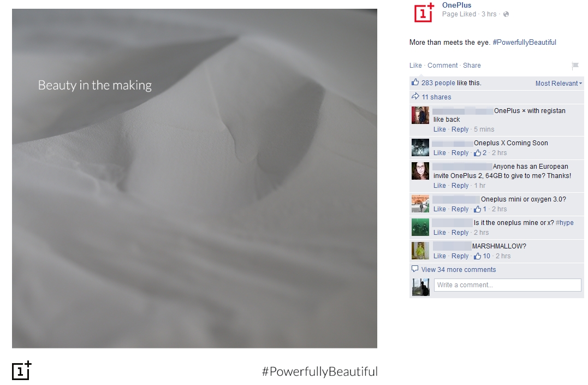Viewport: 588px width, 385px height.
Task: Click the '1 hr' comment timestamp
Action: click(x=479, y=186)
